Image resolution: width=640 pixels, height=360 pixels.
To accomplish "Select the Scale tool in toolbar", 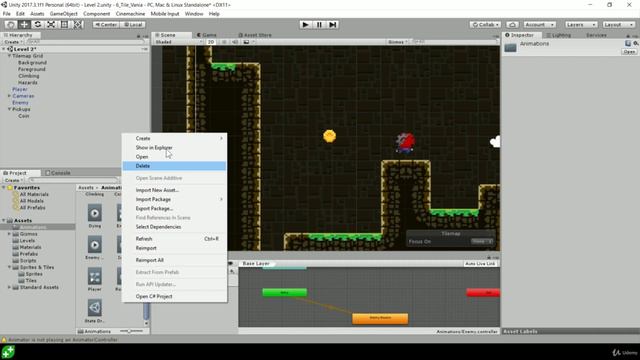I will tap(51, 24).
